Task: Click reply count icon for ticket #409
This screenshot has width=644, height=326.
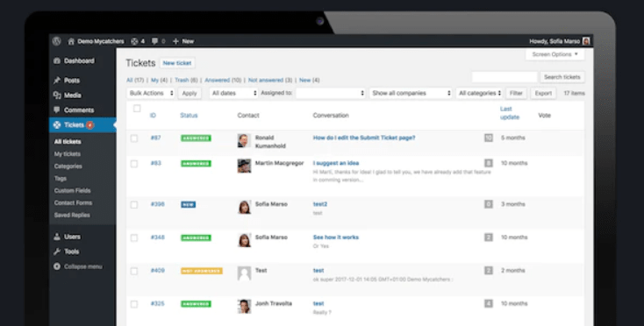Action: click(489, 271)
